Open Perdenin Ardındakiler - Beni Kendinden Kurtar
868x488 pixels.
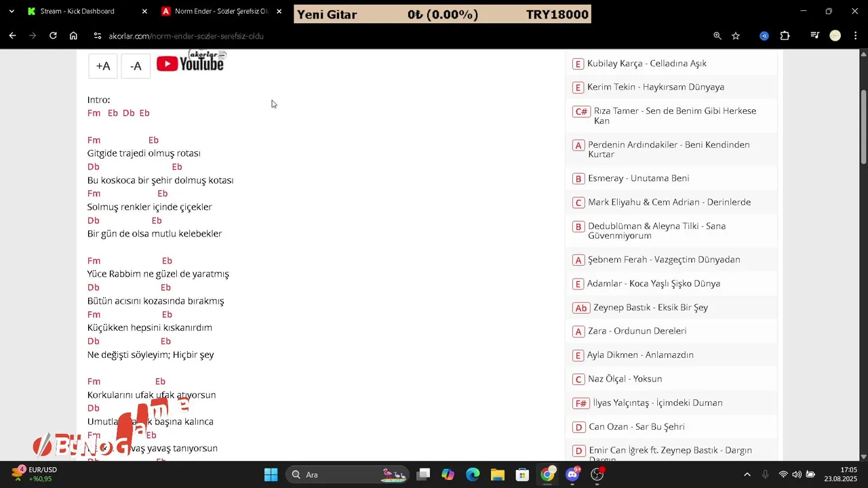click(669, 149)
